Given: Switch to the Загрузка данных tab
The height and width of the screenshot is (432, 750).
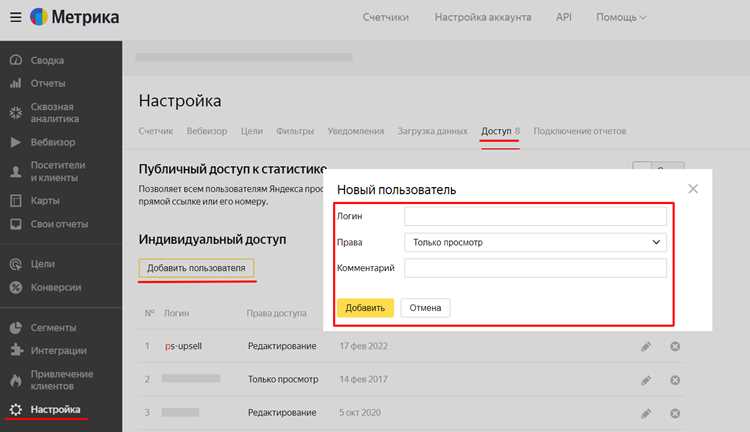Looking at the screenshot, I should [x=432, y=131].
